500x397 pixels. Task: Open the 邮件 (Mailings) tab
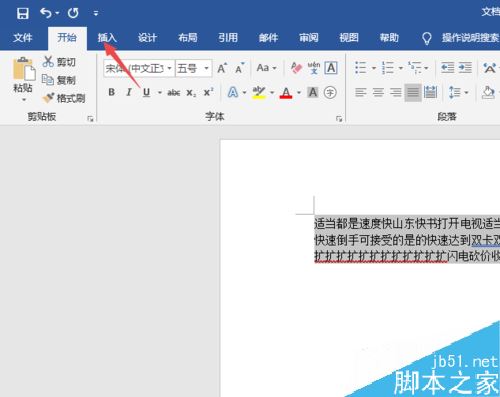(268, 38)
